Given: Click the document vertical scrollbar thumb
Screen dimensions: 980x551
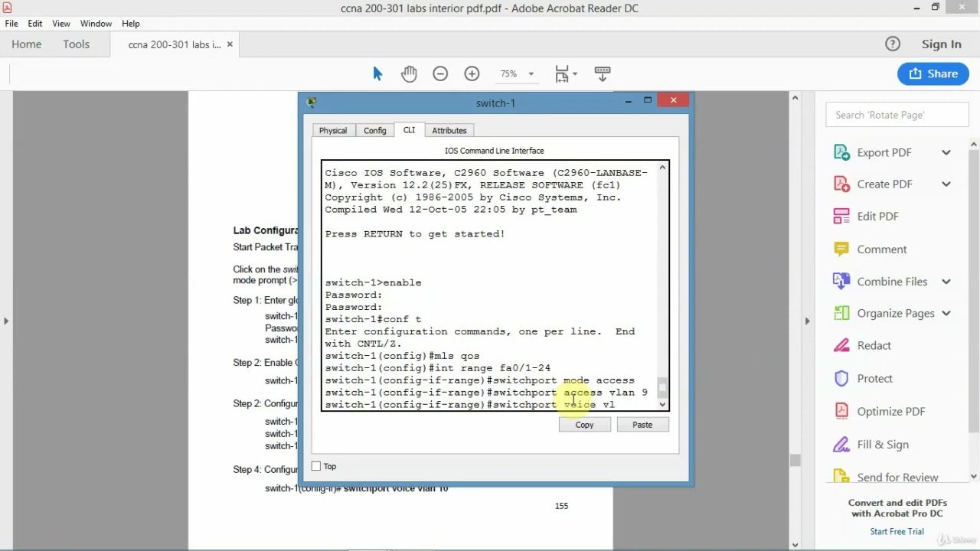Looking at the screenshot, I should [x=795, y=460].
